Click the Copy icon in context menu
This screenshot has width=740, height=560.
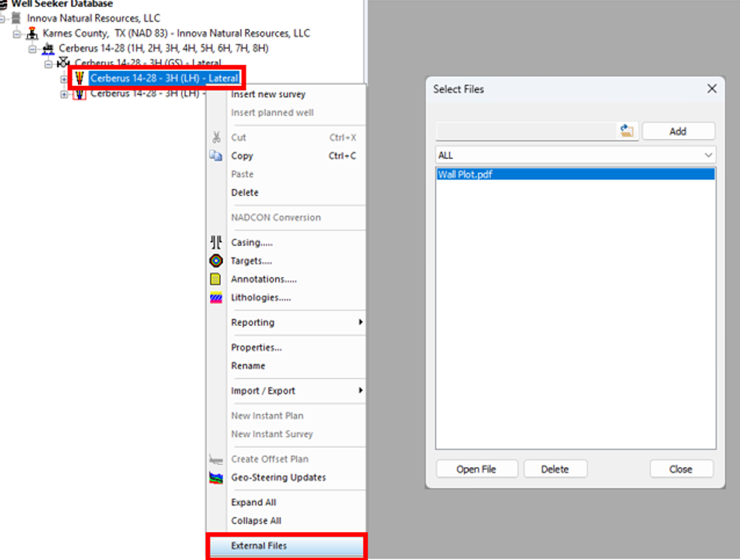tap(216, 156)
